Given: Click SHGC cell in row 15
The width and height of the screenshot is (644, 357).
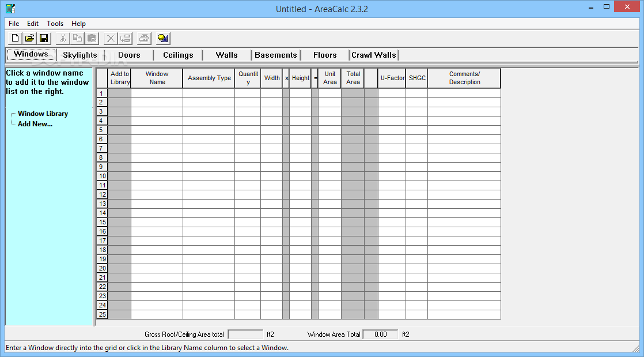Looking at the screenshot, I should [x=417, y=222].
